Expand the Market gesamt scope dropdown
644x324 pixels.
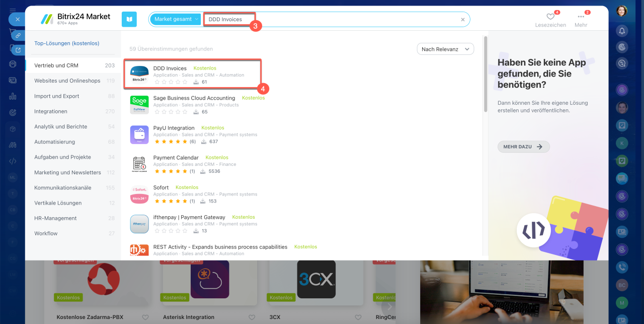[176, 19]
